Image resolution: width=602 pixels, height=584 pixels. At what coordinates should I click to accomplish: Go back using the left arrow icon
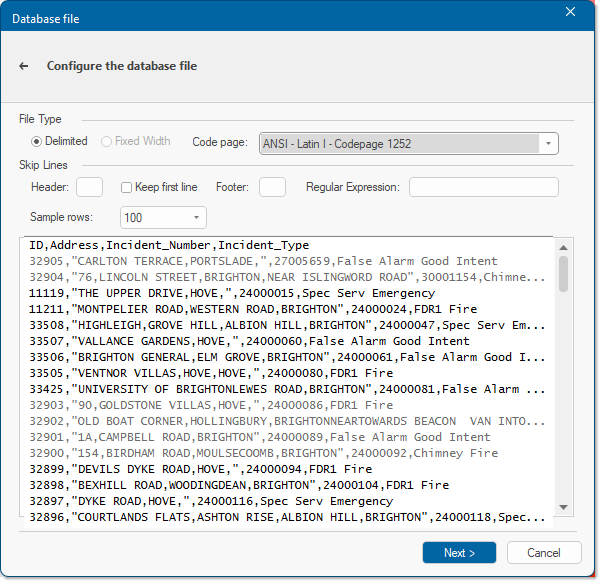tap(24, 66)
